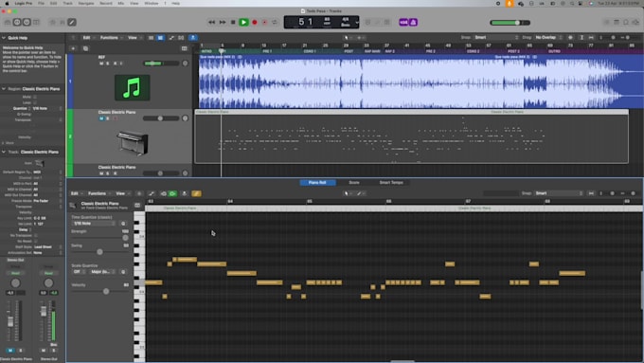Click the Rewind transport button
The height and width of the screenshot is (363, 644).
tap(211, 22)
